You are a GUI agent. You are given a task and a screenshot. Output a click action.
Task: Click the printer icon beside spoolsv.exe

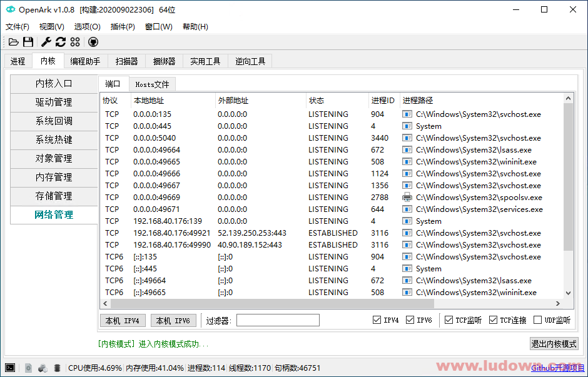[407, 197]
